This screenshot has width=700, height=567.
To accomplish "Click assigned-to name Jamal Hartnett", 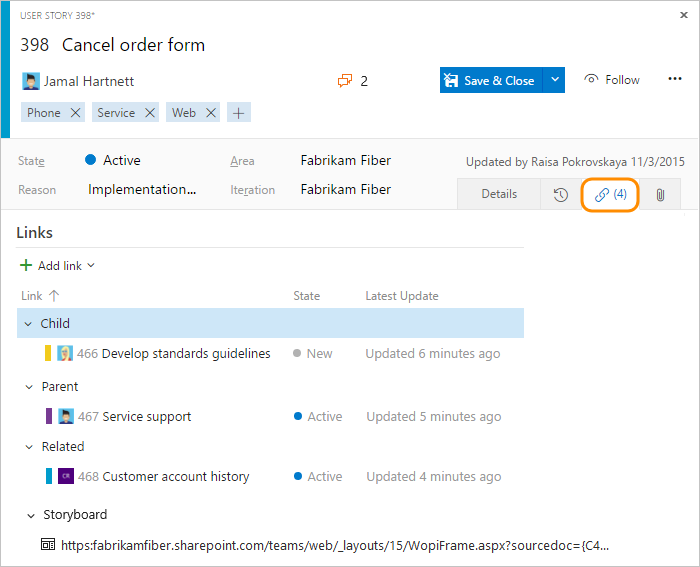I will coord(89,81).
